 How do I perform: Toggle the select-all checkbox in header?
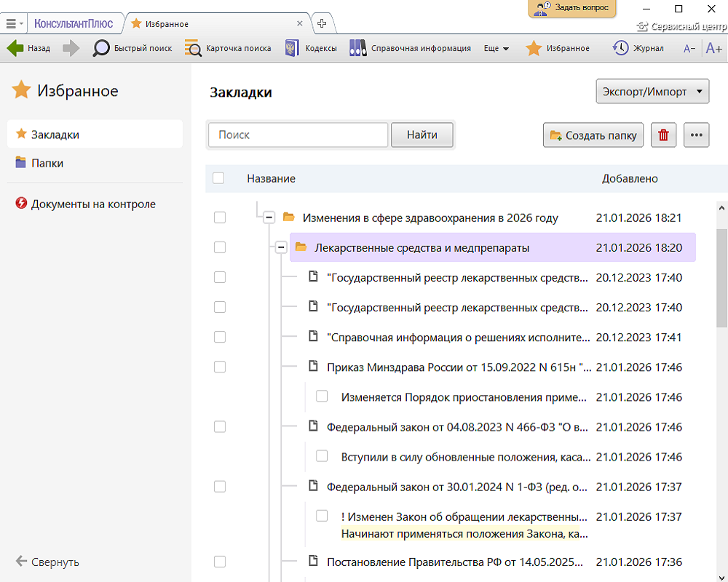[x=218, y=178]
